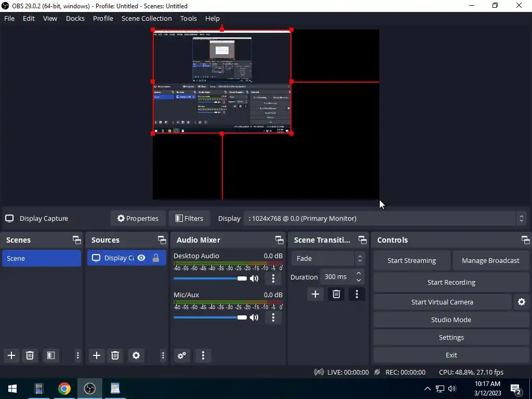Click the system volume tray icon

pos(451,389)
